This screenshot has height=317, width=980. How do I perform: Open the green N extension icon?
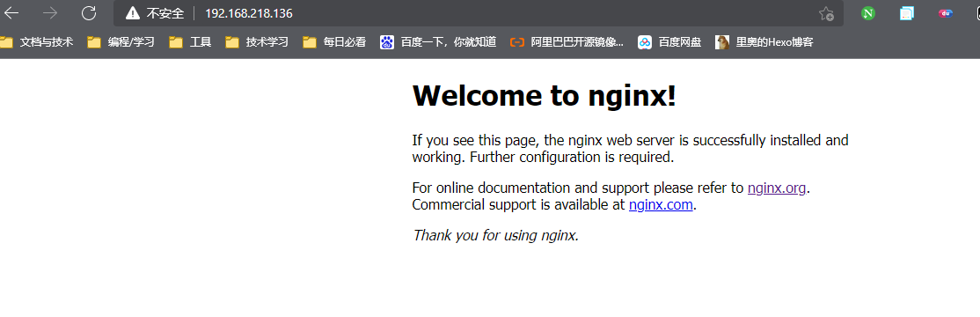tap(867, 13)
